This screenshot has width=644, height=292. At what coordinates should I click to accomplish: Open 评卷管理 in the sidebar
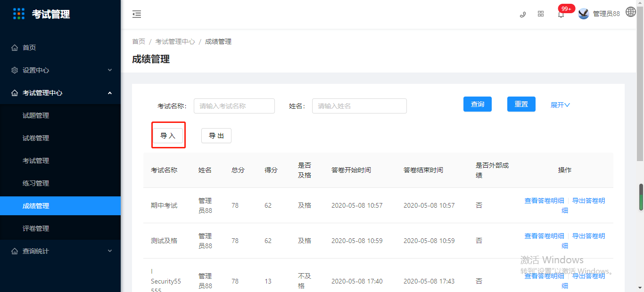pyautogui.click(x=60, y=228)
